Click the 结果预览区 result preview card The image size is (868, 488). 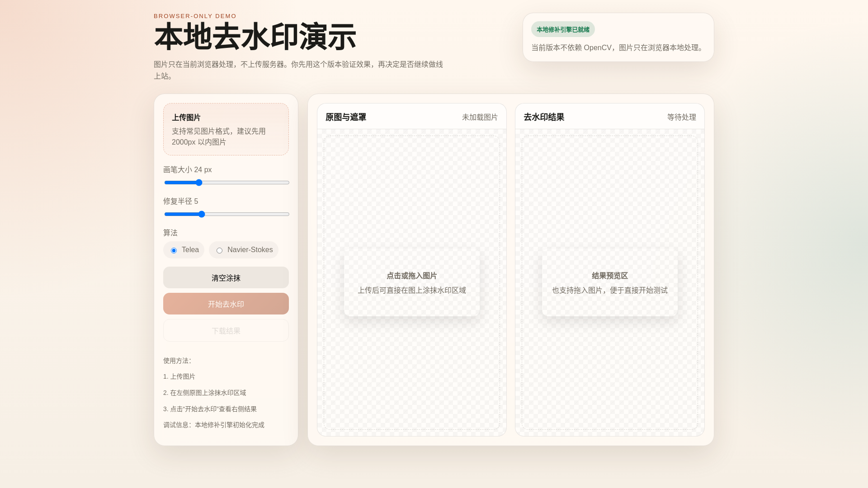click(610, 283)
